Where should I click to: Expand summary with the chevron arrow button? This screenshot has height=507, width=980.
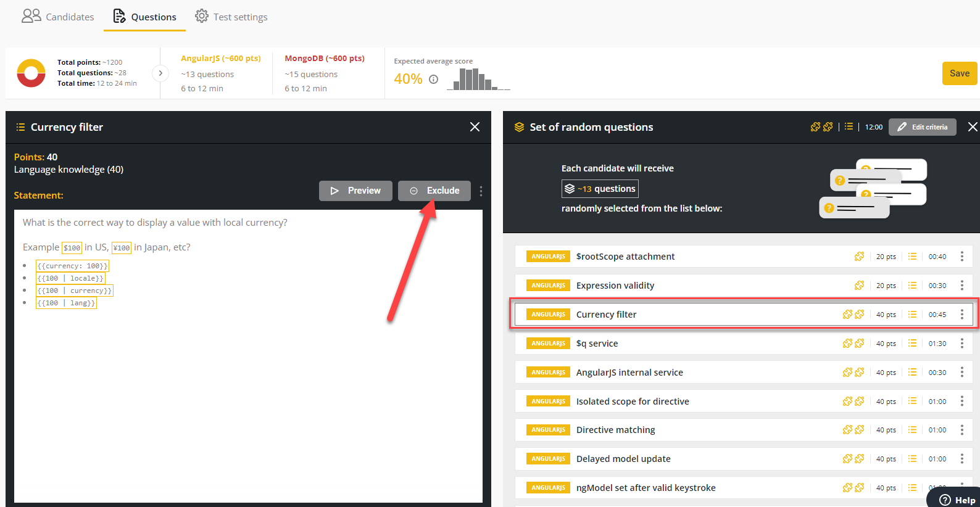coord(160,73)
